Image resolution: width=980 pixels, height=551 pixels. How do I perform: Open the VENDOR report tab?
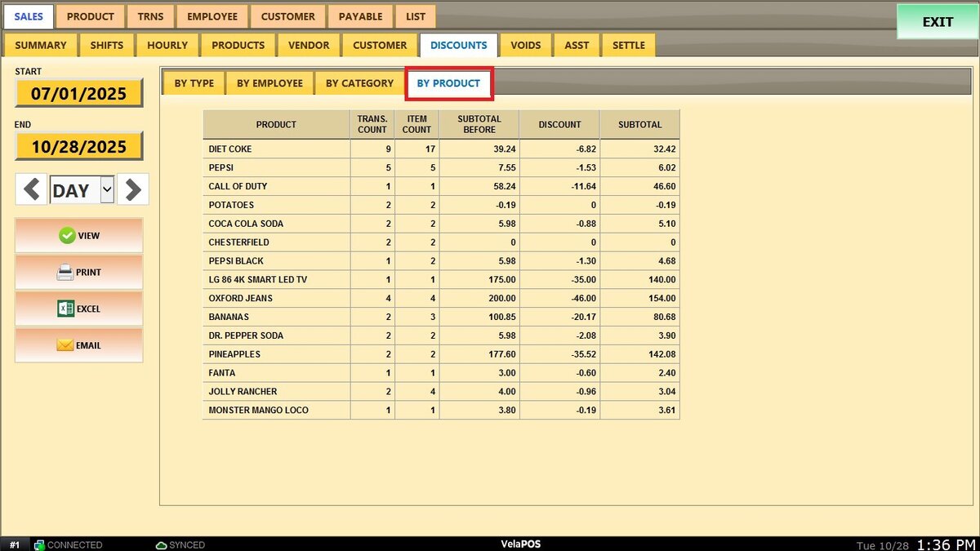click(x=310, y=45)
